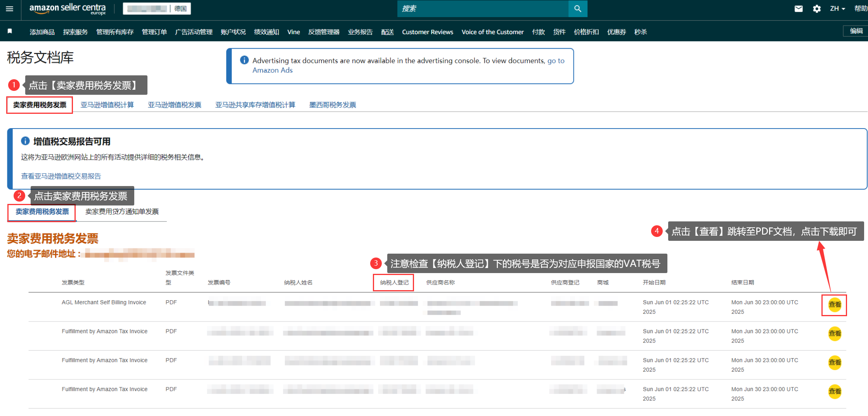Click the 商城 column header
Viewport: 868px width, 416px height.
(x=603, y=282)
